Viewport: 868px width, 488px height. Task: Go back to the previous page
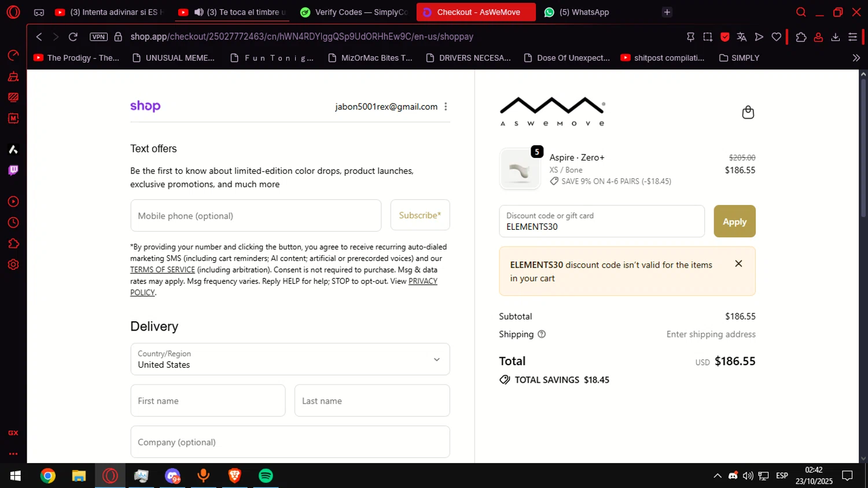pos(39,36)
